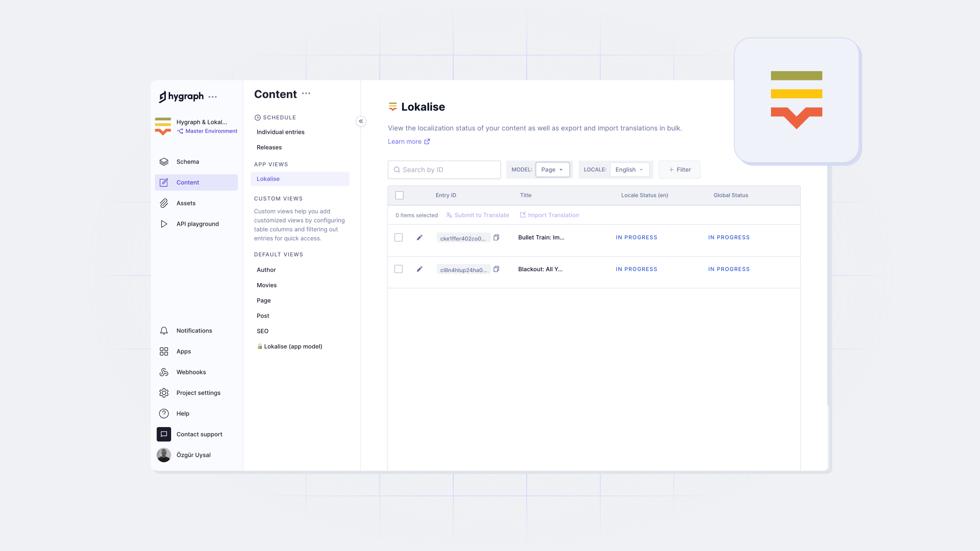The width and height of the screenshot is (980, 551).
Task: Click the Locale Status (en) column header
Action: pos(645,195)
